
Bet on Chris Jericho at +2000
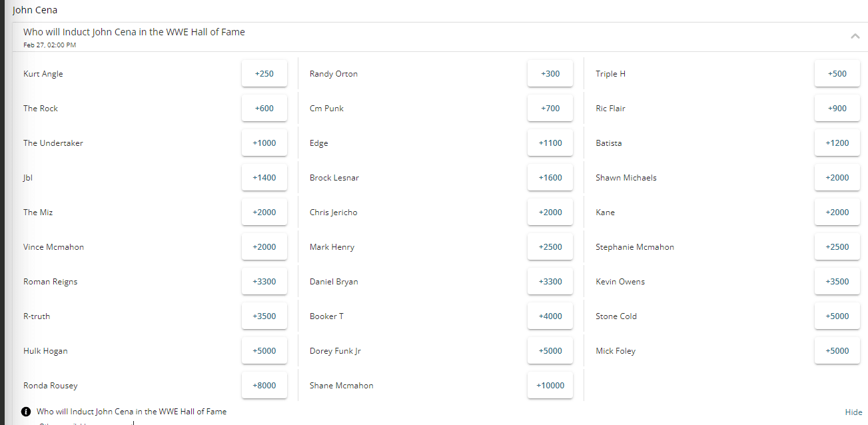coord(550,212)
